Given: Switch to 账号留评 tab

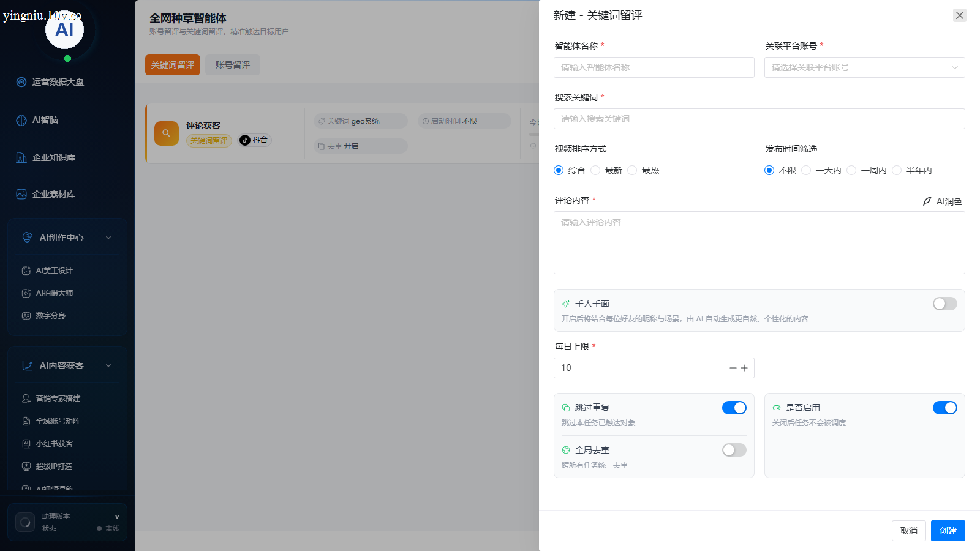Looking at the screenshot, I should (x=233, y=65).
